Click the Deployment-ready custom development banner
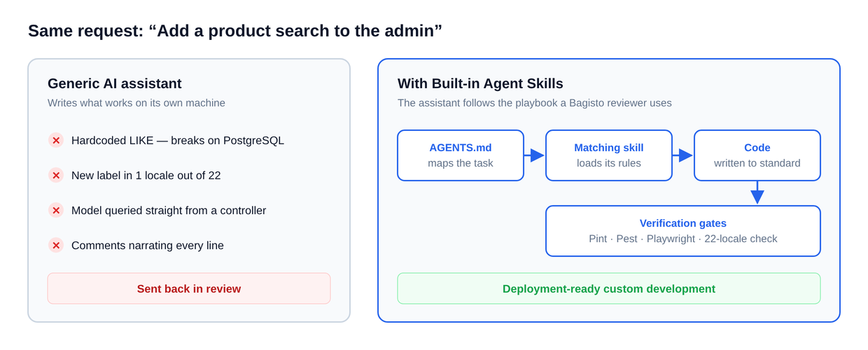 (609, 288)
